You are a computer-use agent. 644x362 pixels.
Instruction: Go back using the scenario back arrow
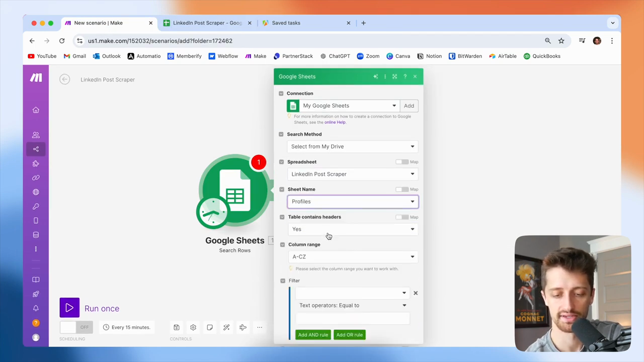point(64,79)
